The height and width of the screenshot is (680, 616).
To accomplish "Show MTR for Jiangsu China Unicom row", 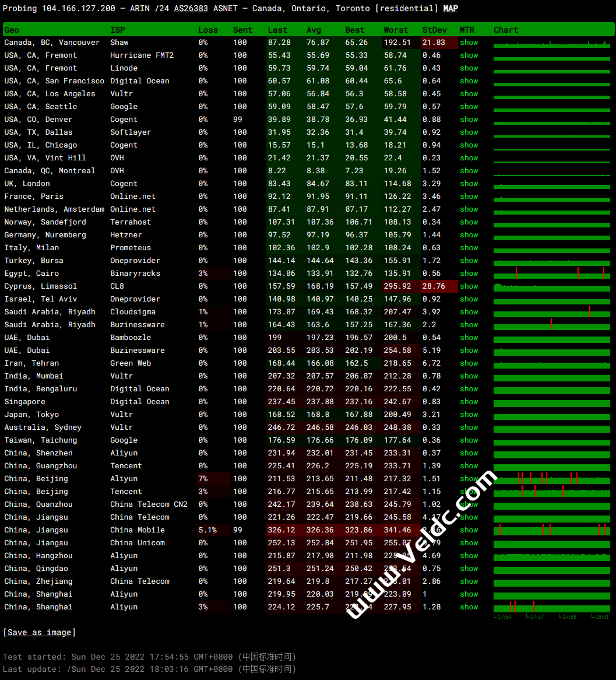I will (x=469, y=543).
